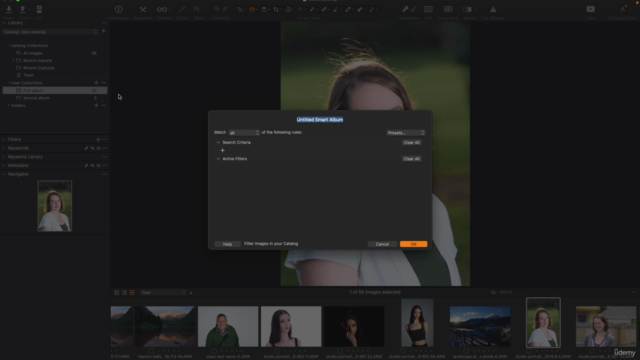640x360 pixels.
Task: Collapse the Active Filters section
Action: 218,159
